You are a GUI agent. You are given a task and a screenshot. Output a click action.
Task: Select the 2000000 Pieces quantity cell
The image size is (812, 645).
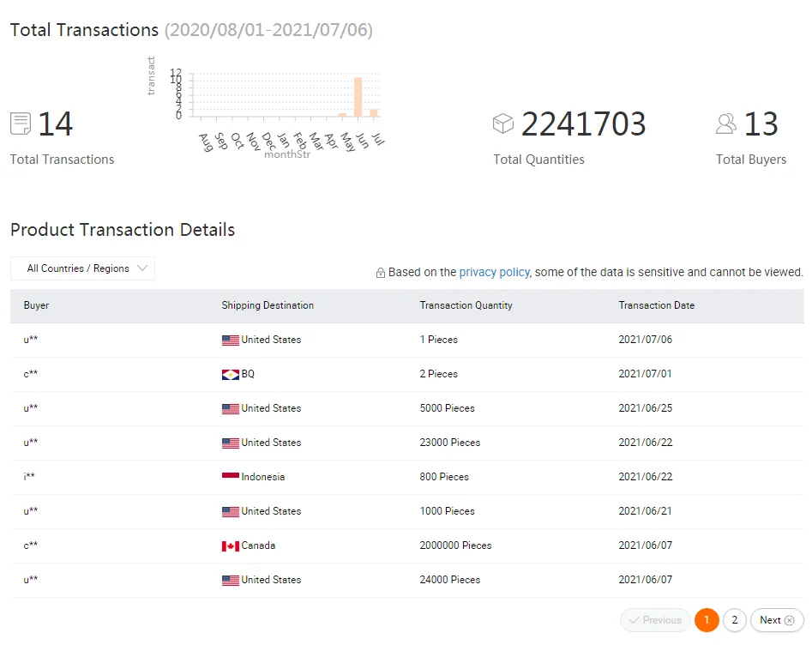(455, 546)
